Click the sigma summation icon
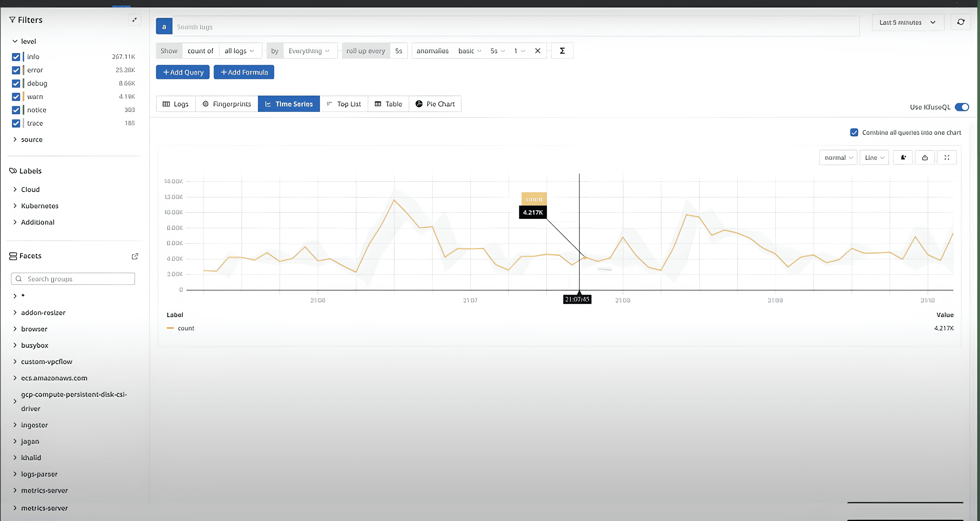This screenshot has width=980, height=521. [562, 51]
